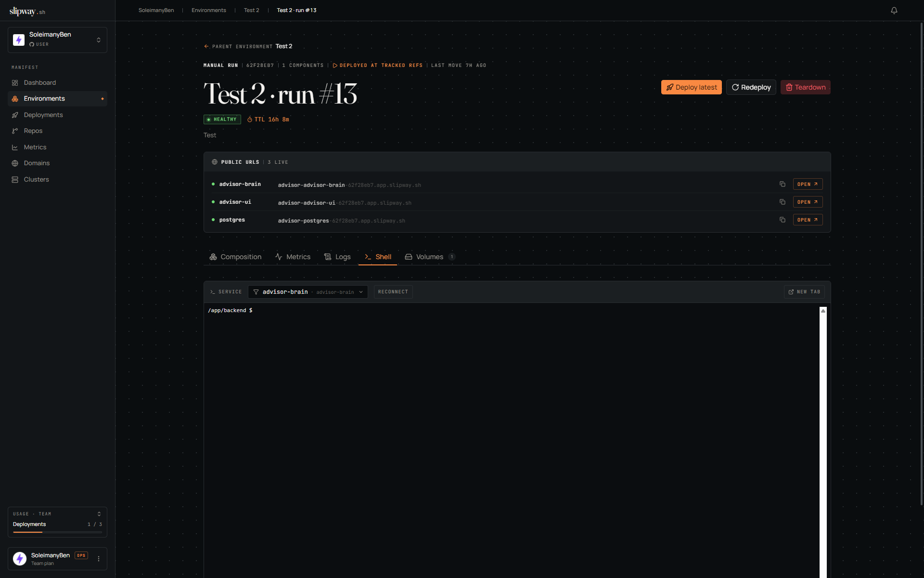924x578 pixels.
Task: Click the Clusters server icon
Action: (15, 180)
